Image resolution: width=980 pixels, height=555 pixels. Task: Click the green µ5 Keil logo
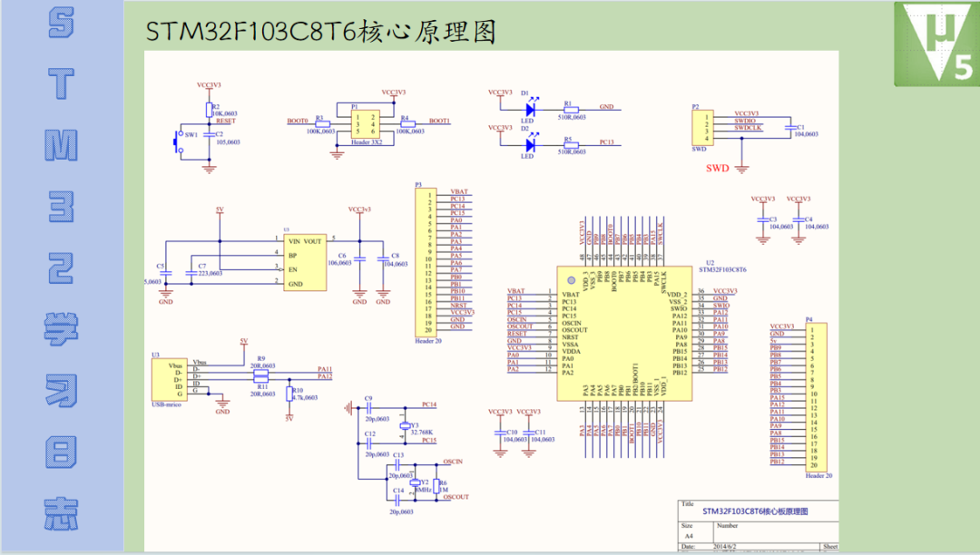936,44
